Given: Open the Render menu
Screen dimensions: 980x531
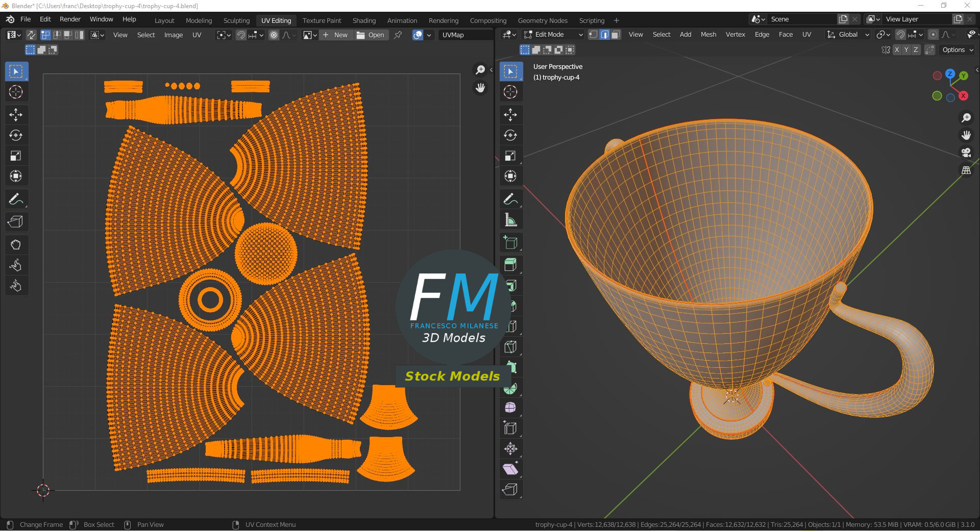Looking at the screenshot, I should [70, 19].
